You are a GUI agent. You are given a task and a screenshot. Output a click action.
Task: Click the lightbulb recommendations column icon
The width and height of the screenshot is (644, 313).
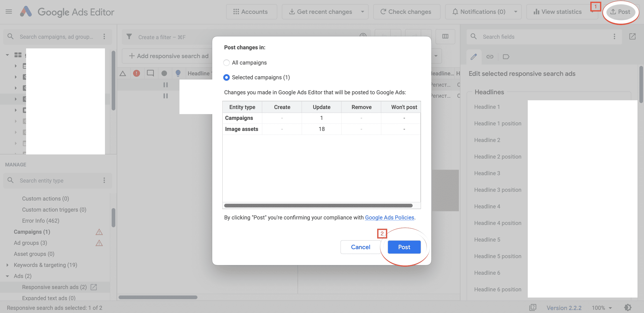point(178,73)
